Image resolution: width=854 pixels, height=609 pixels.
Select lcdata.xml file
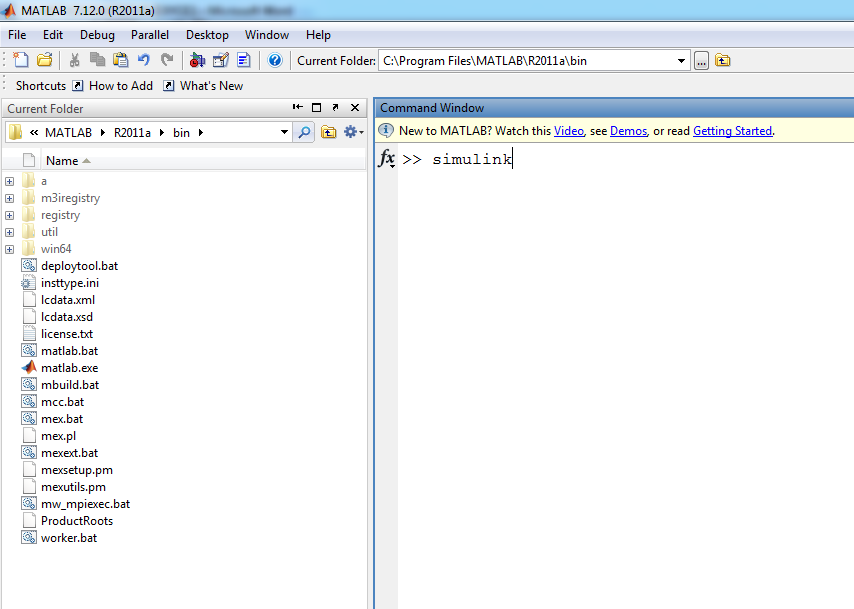[68, 300]
